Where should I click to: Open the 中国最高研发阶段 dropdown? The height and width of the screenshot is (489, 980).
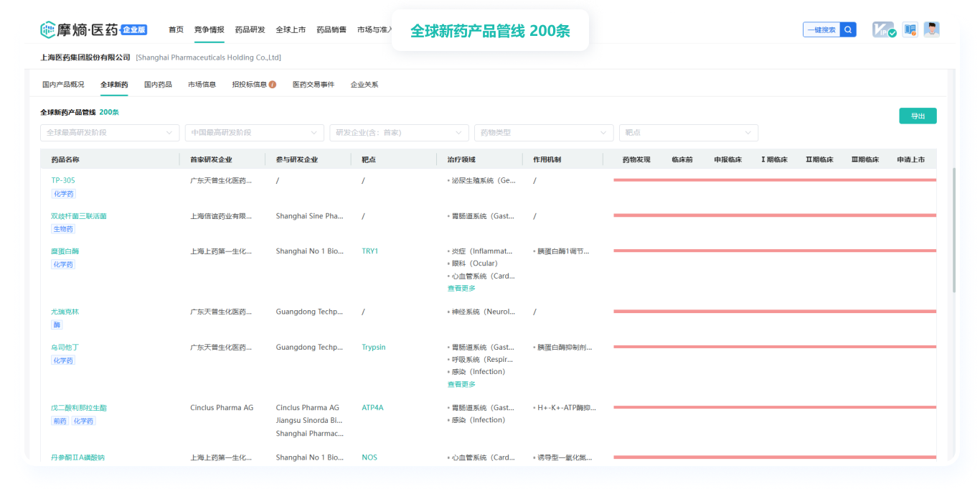[x=255, y=133]
